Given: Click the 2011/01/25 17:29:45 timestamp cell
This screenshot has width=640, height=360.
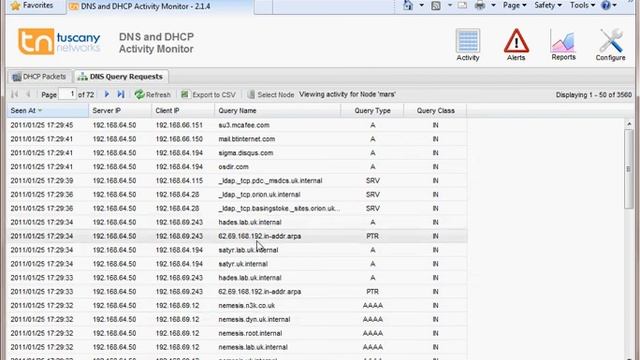Looking at the screenshot, I should pyautogui.click(x=42, y=125).
